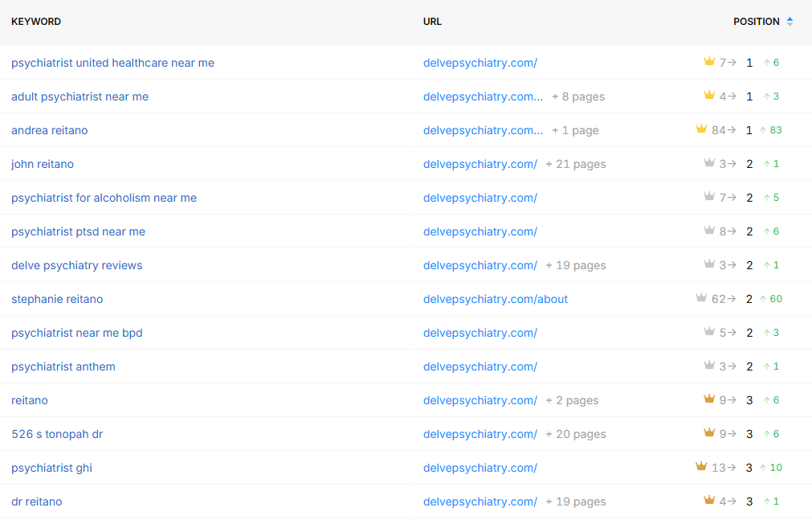Click silver crown in 'delve psychiatry reviews' row
812x528 pixels.
709,264
